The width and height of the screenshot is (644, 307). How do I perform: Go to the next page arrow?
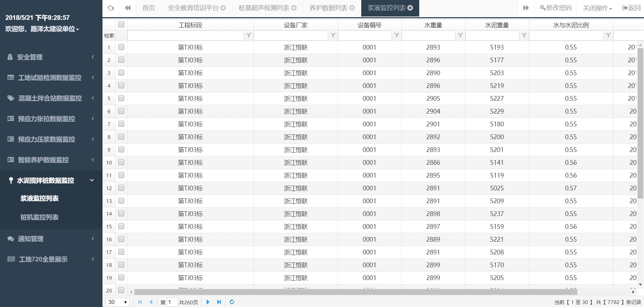(208, 302)
